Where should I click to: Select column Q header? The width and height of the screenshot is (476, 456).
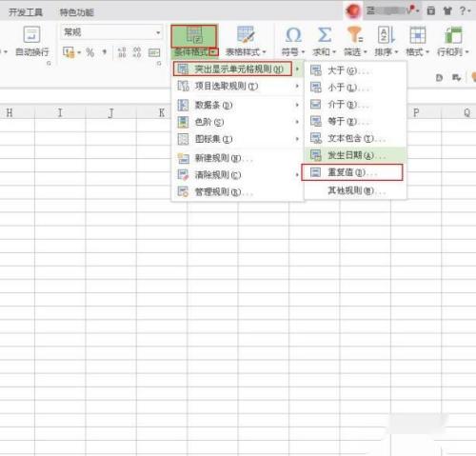[459, 112]
